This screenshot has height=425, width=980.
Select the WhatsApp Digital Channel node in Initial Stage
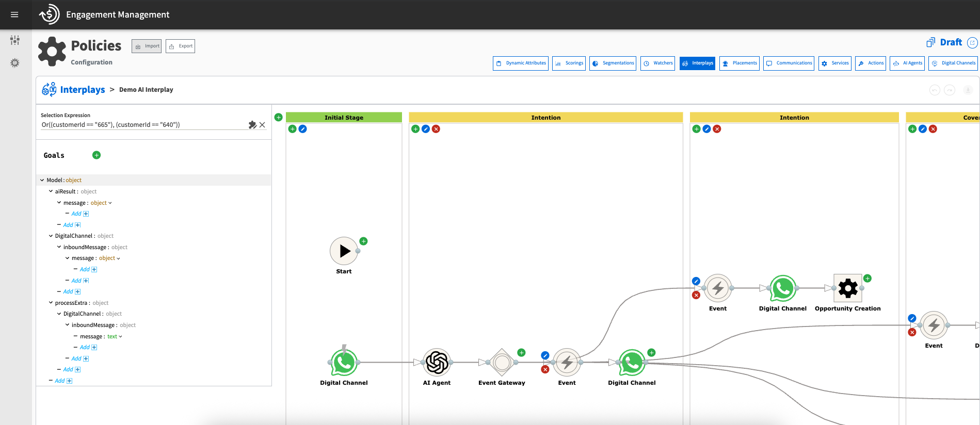tap(344, 363)
